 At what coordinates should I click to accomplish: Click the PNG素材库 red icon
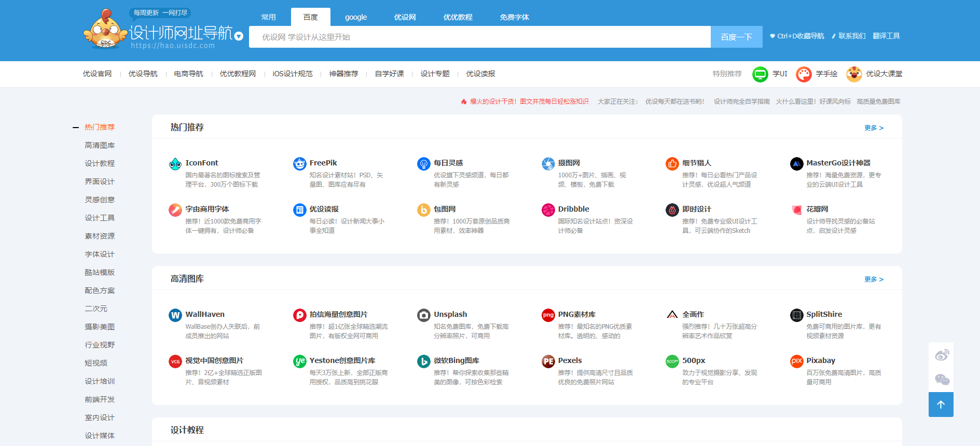click(548, 315)
